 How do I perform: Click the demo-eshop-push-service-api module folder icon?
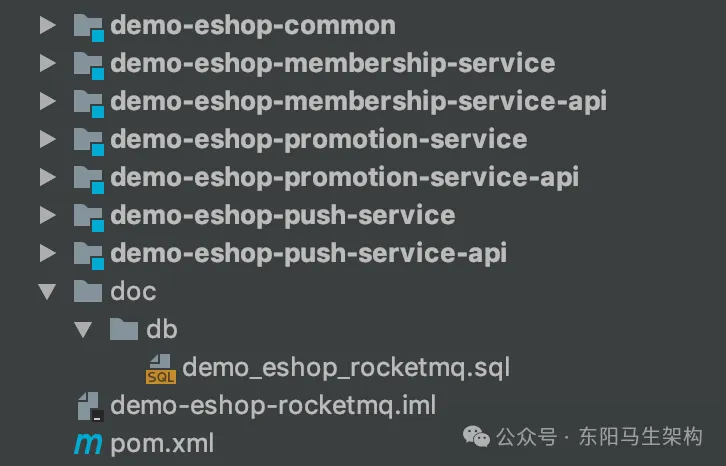(89, 253)
